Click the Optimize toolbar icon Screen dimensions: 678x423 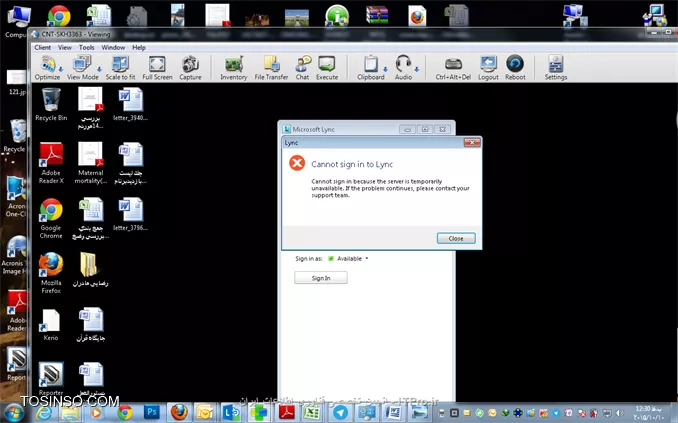47,68
